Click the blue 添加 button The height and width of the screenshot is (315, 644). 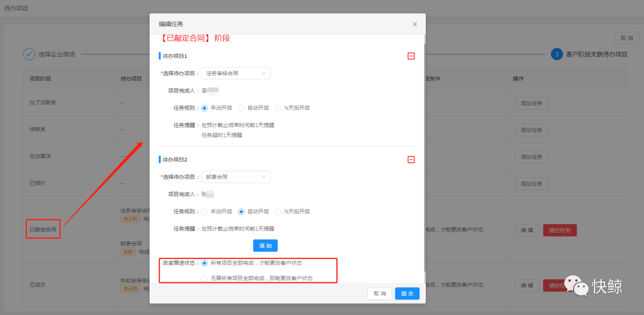tap(265, 246)
